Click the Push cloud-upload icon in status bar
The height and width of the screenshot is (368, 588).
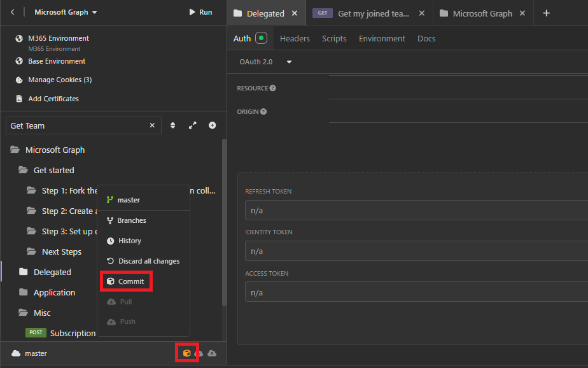click(213, 353)
